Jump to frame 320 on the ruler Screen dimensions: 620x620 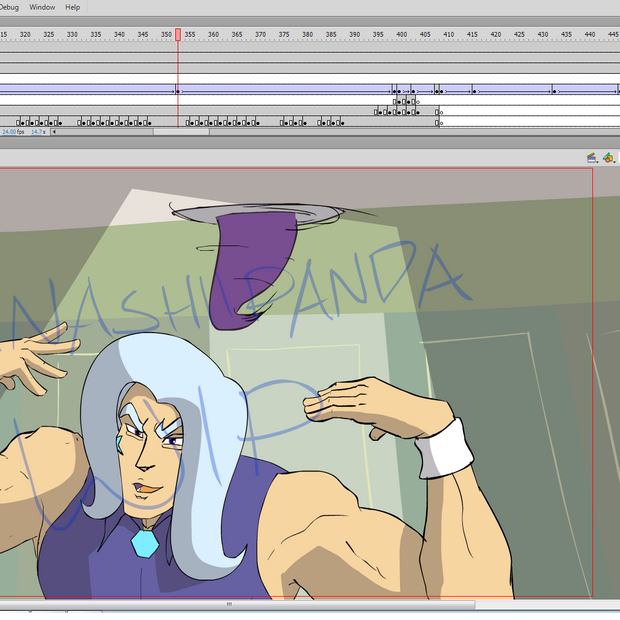pyautogui.click(x=25, y=34)
